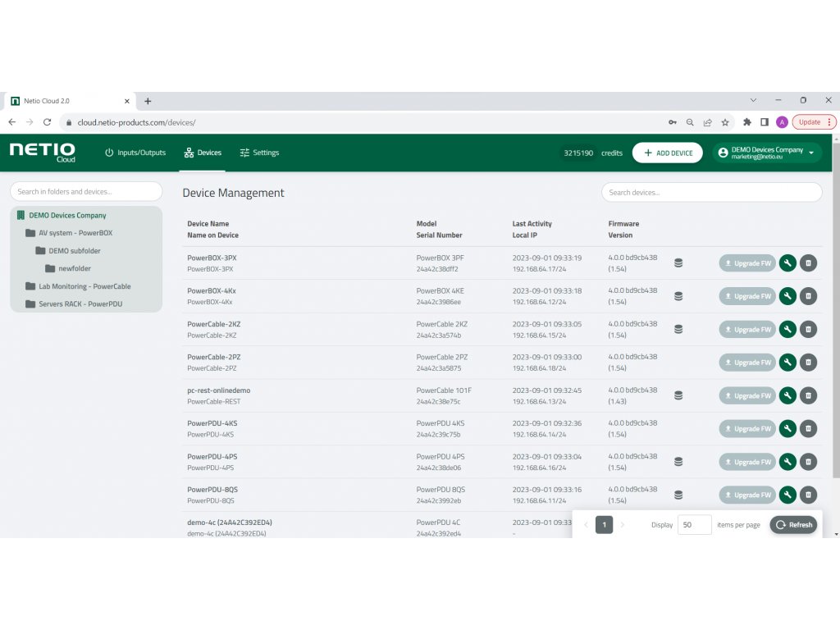Open the Settings section

259,153
